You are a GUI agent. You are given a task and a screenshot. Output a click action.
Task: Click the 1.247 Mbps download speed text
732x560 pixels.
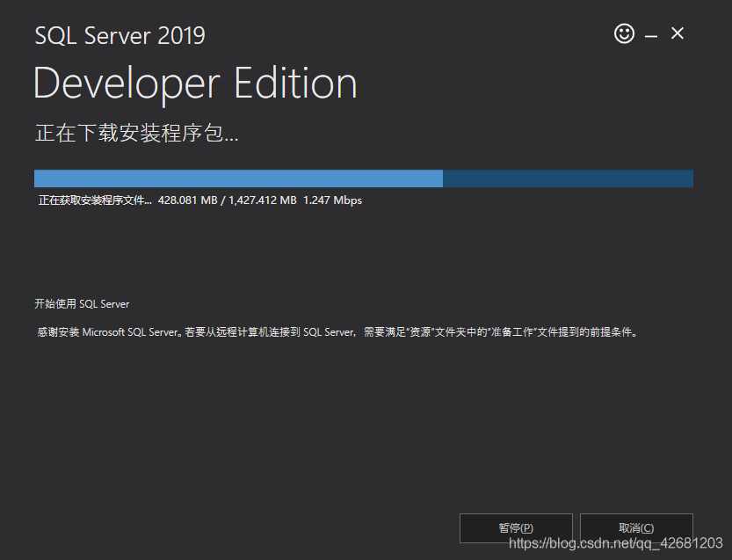coord(332,200)
